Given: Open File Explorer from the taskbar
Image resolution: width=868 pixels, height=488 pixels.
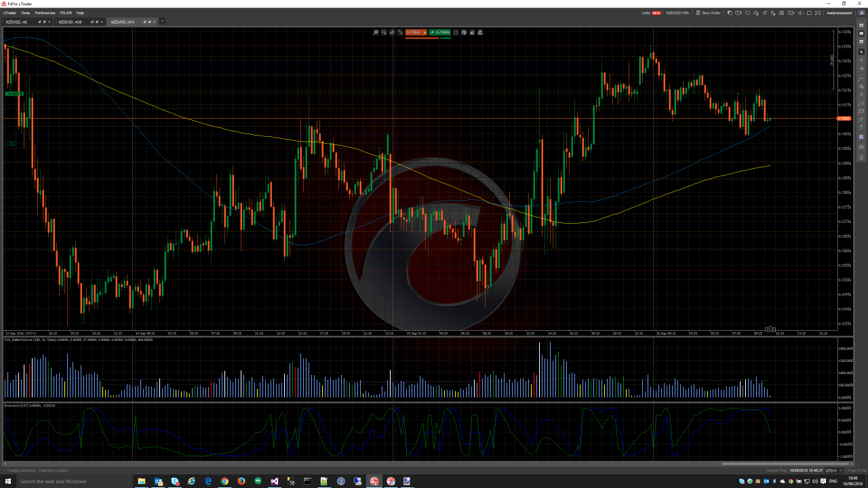Looking at the screenshot, I should pyautogui.click(x=142, y=481).
